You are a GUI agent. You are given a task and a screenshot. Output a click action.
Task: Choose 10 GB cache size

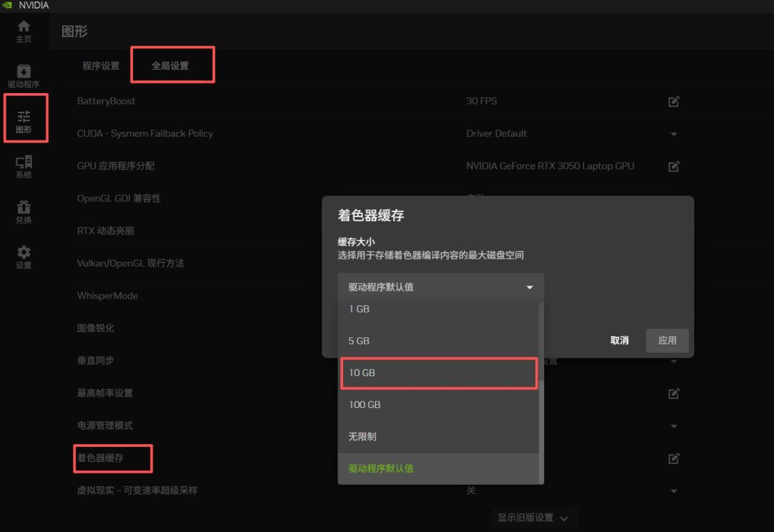(x=438, y=373)
